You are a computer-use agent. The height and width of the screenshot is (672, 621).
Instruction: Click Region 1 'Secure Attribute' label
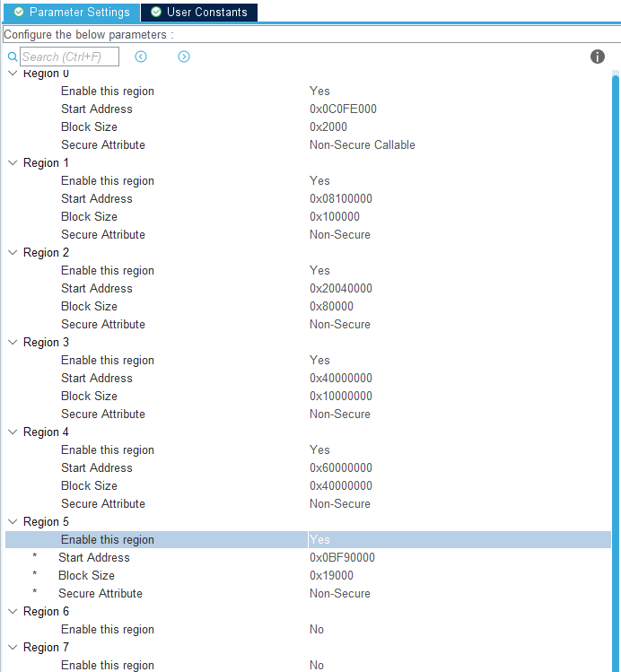click(x=103, y=234)
